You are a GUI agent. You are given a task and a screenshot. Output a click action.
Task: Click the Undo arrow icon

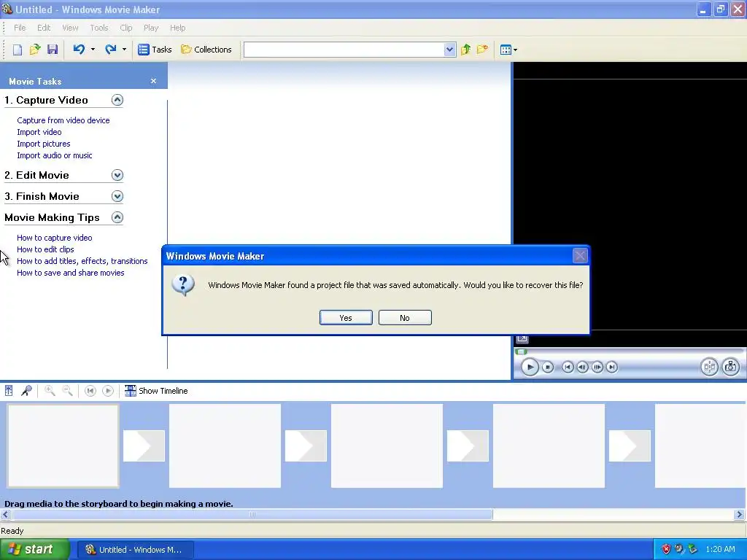79,49
